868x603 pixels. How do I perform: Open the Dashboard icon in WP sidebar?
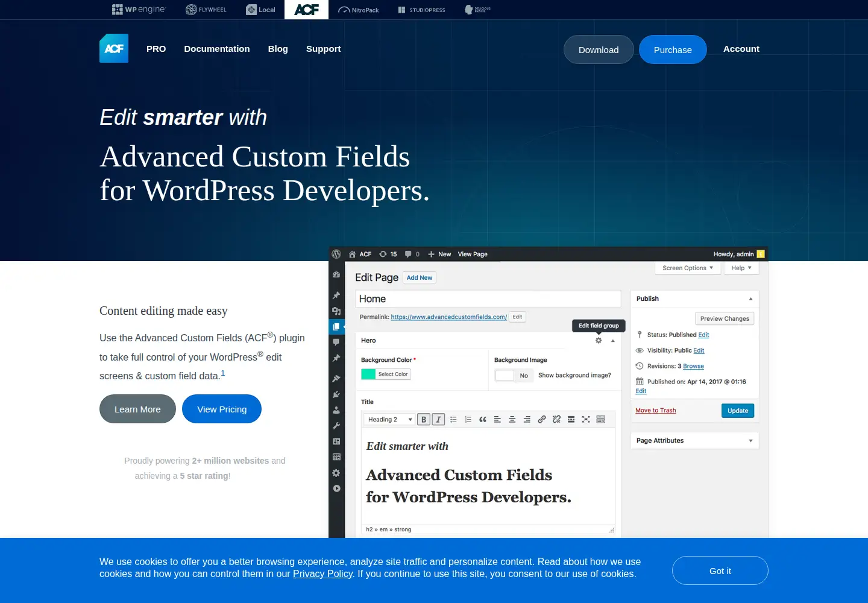pyautogui.click(x=336, y=274)
